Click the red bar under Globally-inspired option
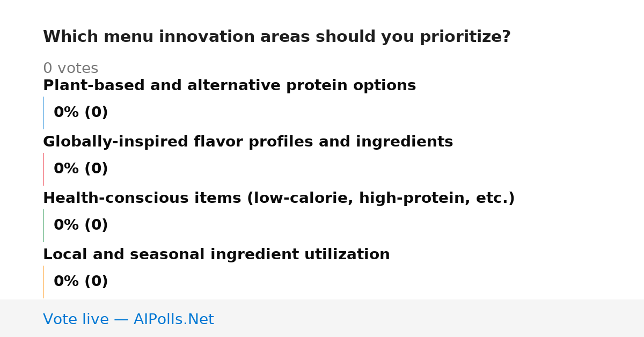 (x=43, y=169)
